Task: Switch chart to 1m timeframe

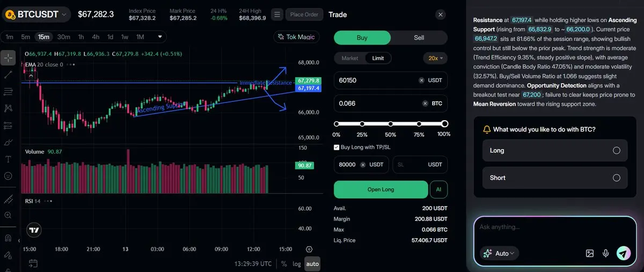Action: point(10,37)
